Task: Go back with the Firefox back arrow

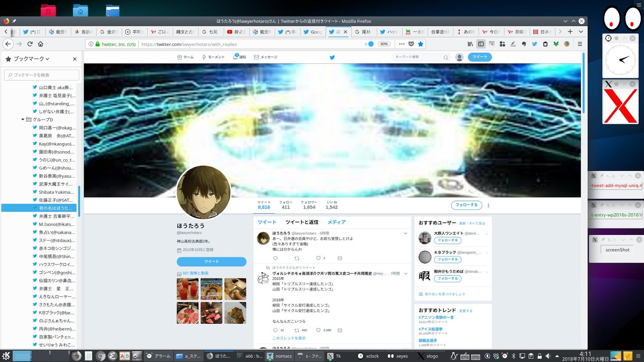Action: point(8,44)
